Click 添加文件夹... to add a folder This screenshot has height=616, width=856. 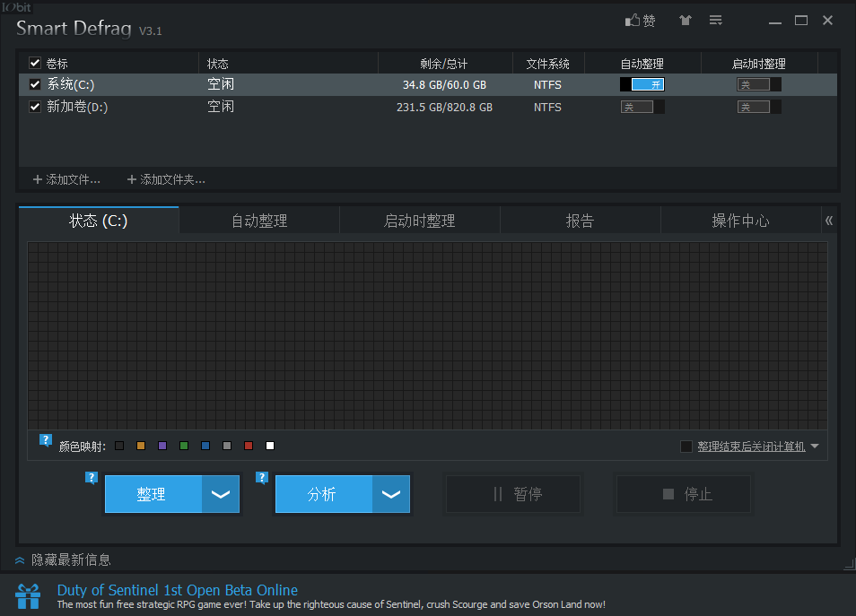tap(166, 179)
